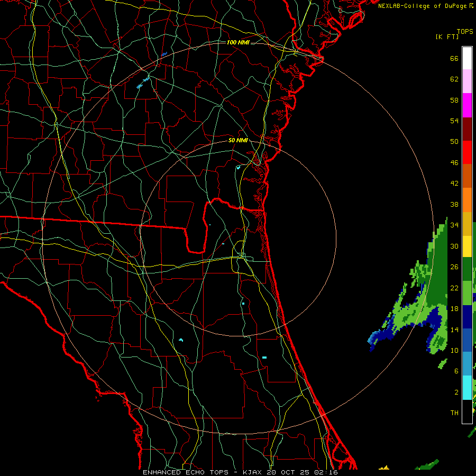
Task: Click the yellow legend swatch near 30
Action: click(467, 246)
